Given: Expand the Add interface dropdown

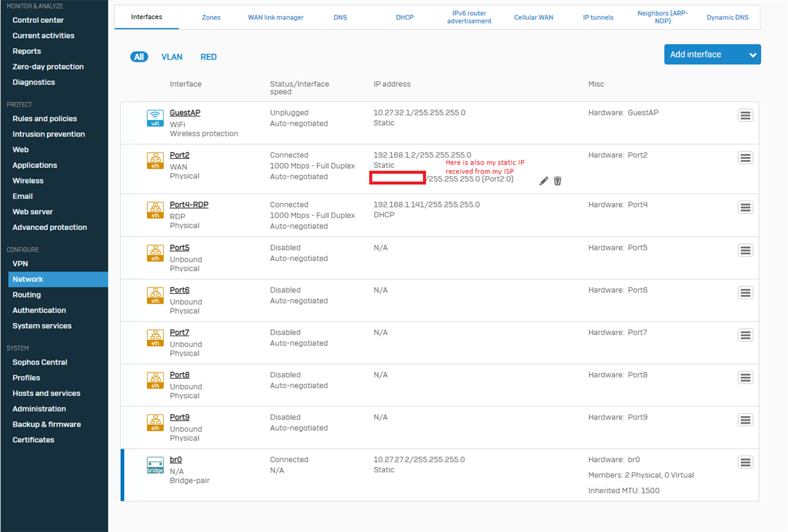Looking at the screenshot, I should [712, 54].
